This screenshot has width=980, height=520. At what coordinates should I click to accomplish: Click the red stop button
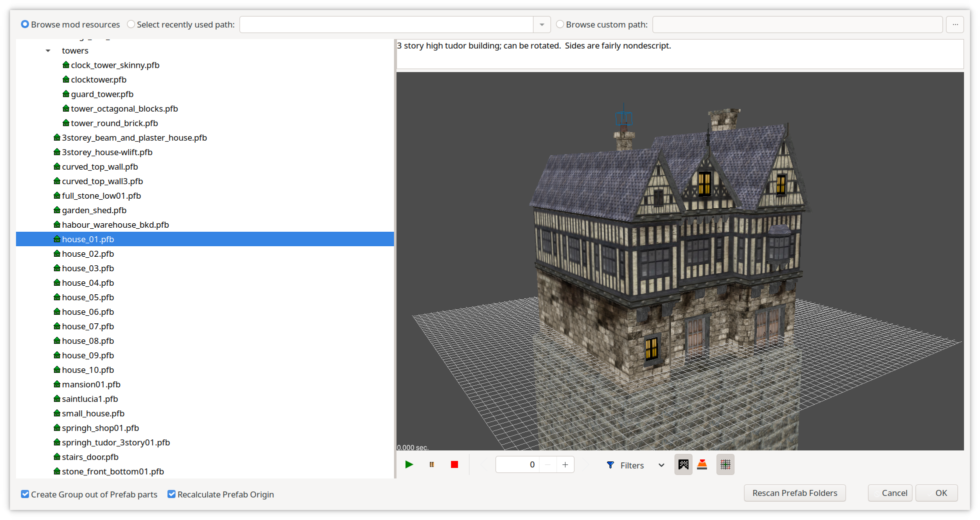click(454, 464)
